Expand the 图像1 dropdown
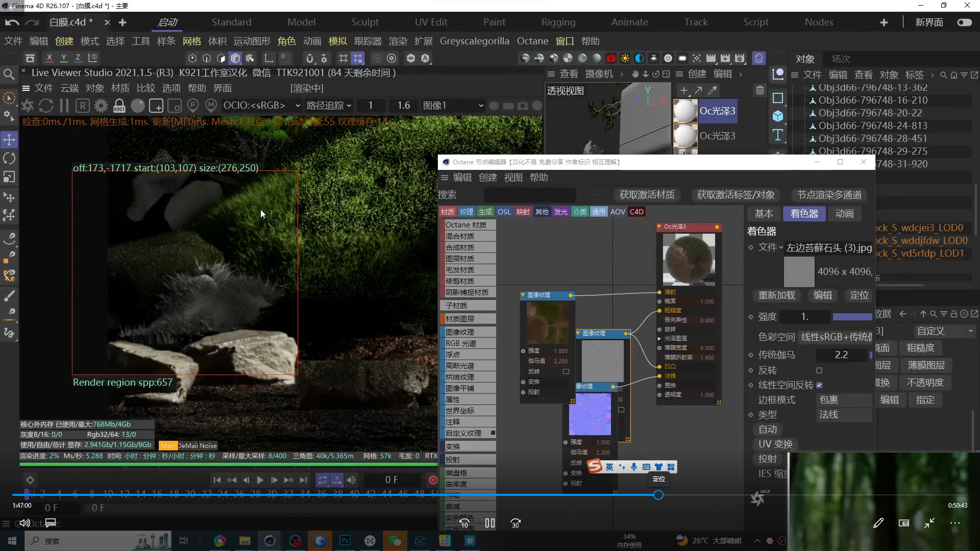980x551 pixels. coord(453,106)
